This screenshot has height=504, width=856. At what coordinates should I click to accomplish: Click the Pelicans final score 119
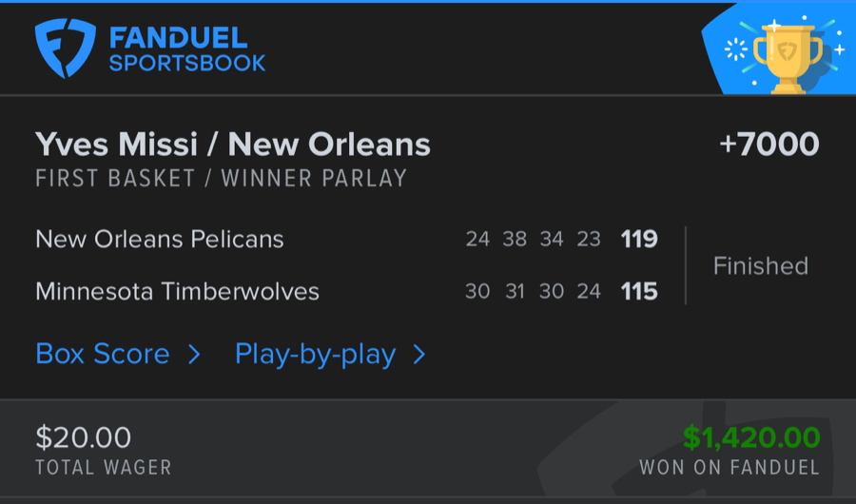[639, 239]
